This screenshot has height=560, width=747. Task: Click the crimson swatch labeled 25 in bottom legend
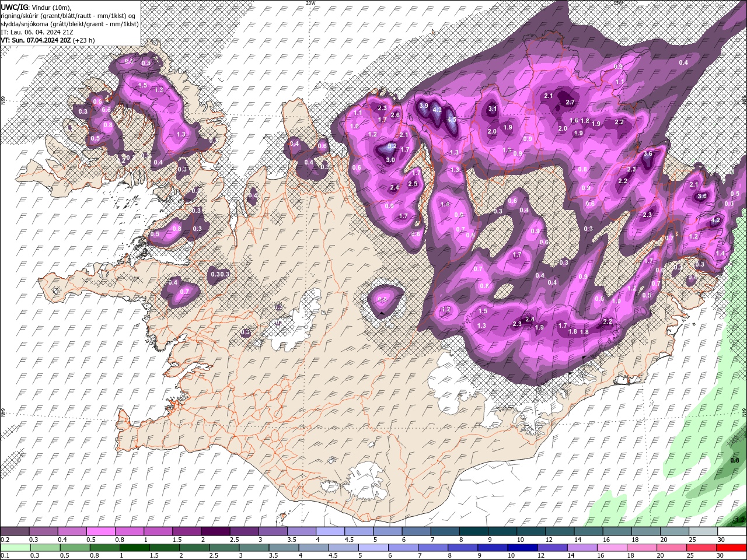pos(701,547)
